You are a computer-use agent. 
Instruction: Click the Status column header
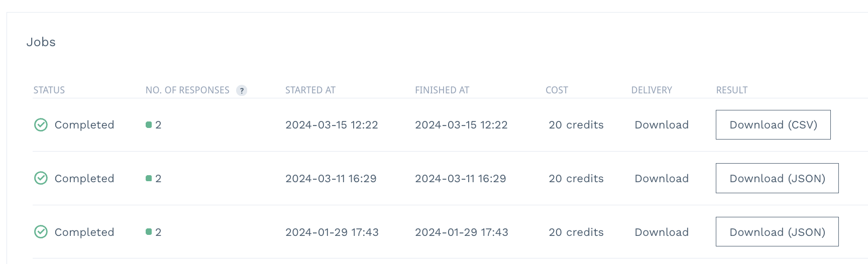click(x=49, y=90)
